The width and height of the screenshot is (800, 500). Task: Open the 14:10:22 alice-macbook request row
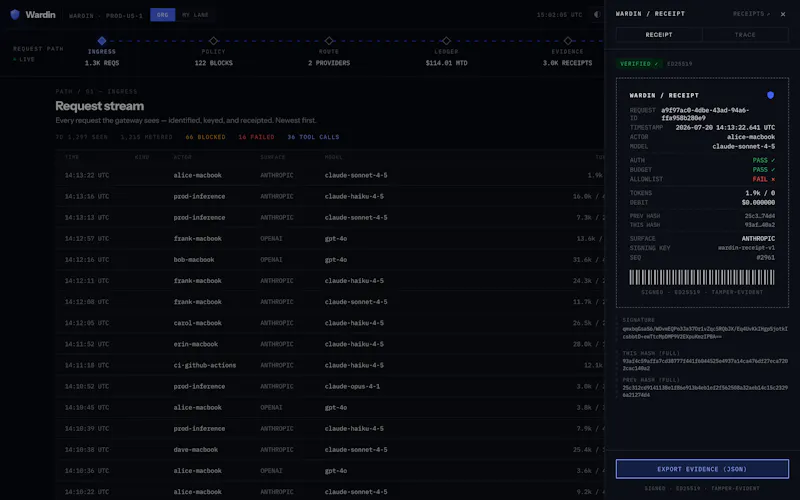point(330,492)
